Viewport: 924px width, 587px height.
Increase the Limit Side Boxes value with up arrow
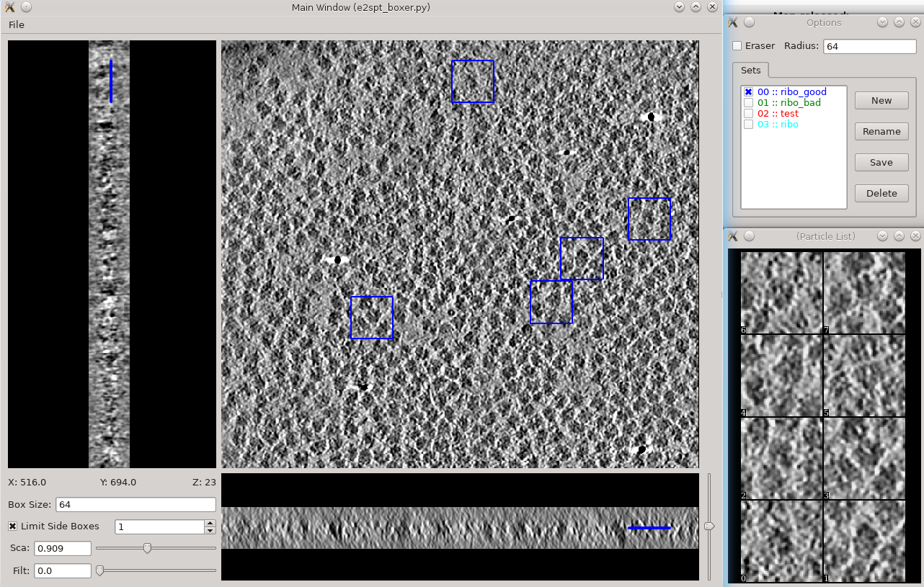210,523
